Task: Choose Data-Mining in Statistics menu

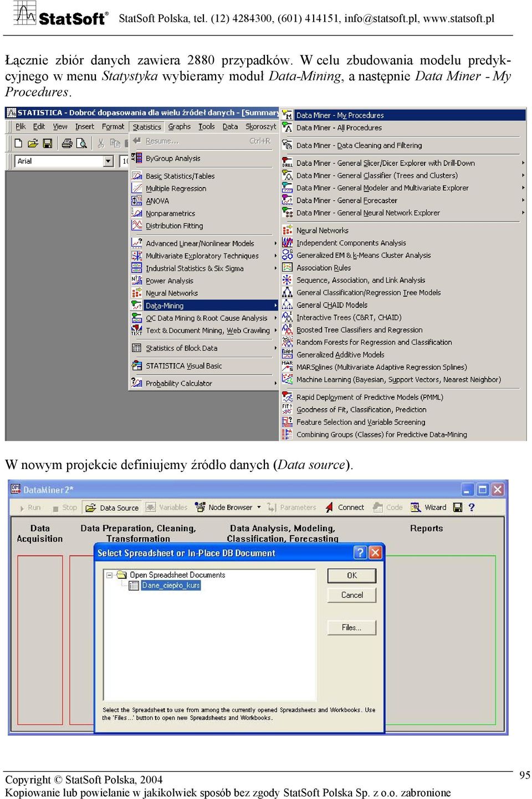Action: coord(204,305)
